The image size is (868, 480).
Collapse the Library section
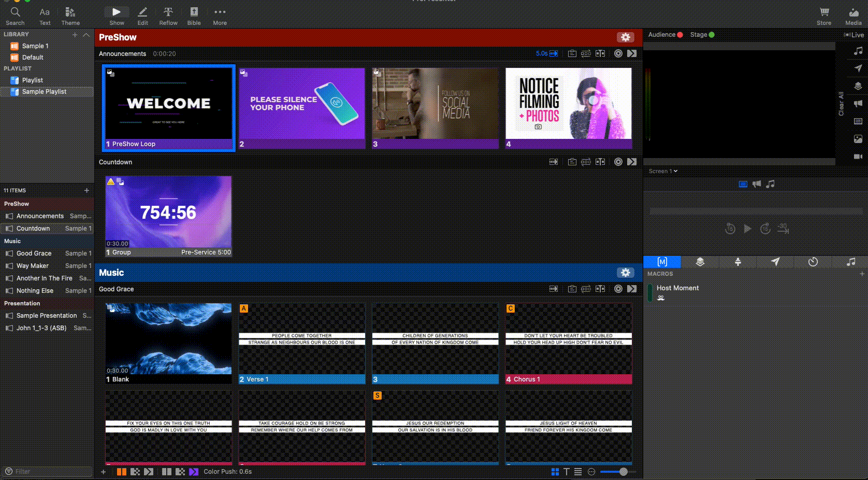point(86,35)
